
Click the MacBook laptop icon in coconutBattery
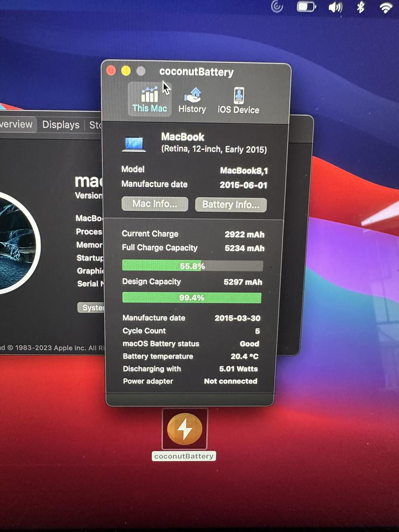(133, 144)
